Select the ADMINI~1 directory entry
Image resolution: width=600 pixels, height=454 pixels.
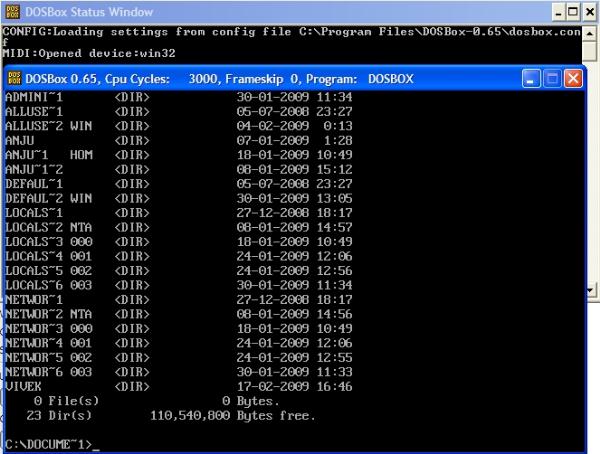point(179,97)
